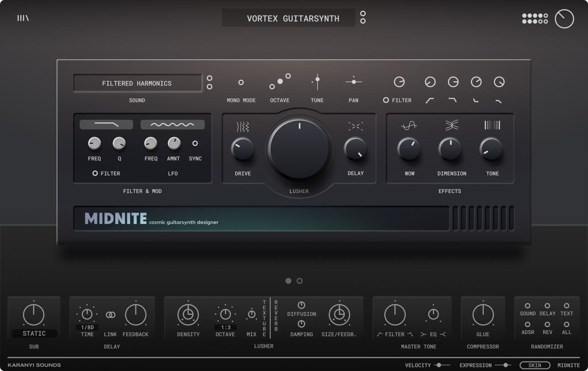Click the delay Link icon
This screenshot has width=588, height=371.
110,315
